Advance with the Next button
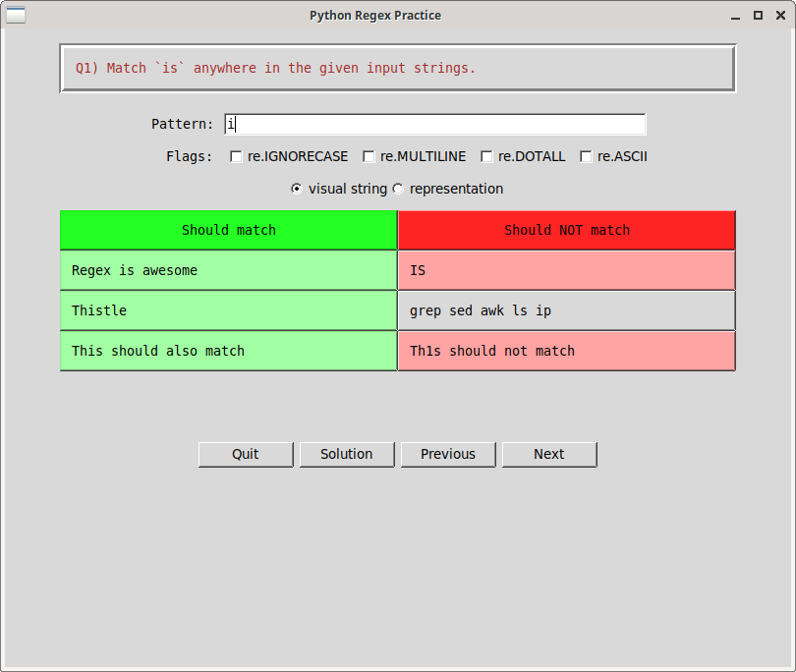This screenshot has width=796, height=672. tap(549, 454)
